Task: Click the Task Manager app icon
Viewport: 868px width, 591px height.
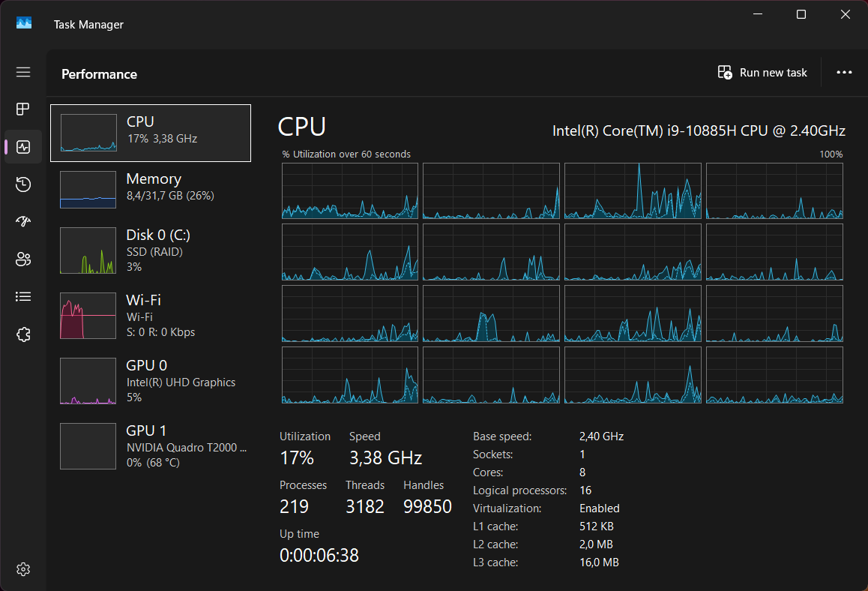Action: pyautogui.click(x=24, y=23)
